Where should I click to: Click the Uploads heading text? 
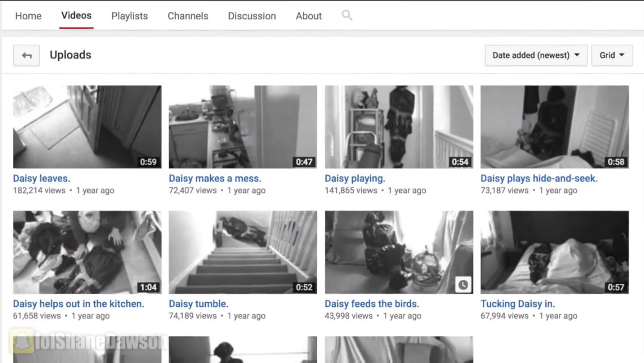pos(71,55)
